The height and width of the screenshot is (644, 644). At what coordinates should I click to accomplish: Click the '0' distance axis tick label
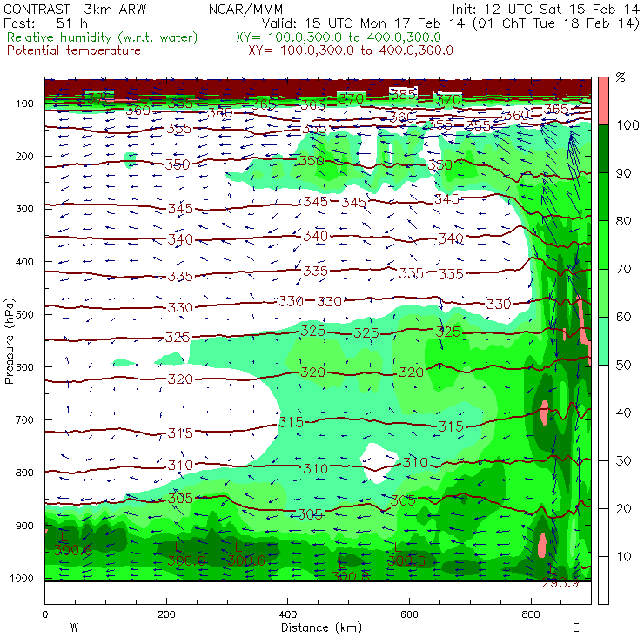point(45,614)
